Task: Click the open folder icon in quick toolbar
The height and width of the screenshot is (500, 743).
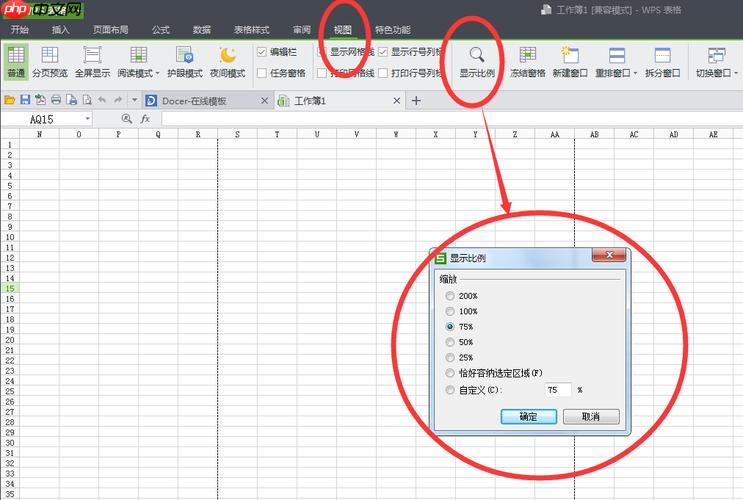Action: pos(9,100)
